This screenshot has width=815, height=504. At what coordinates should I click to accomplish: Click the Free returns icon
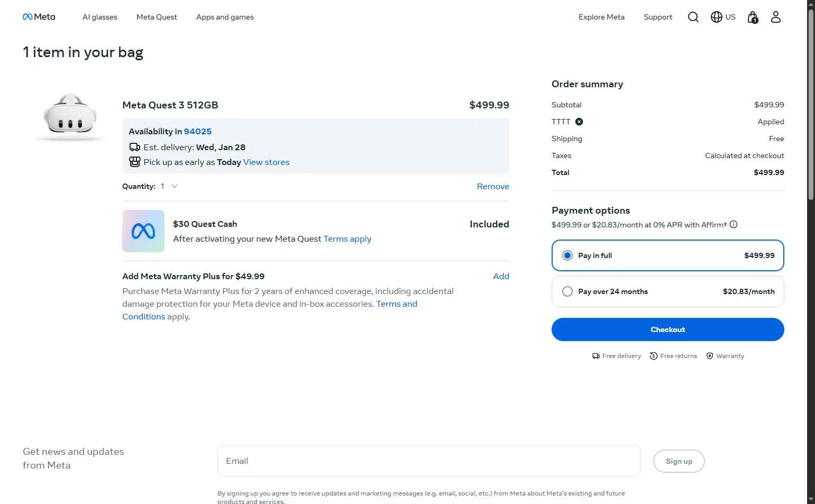tap(654, 356)
